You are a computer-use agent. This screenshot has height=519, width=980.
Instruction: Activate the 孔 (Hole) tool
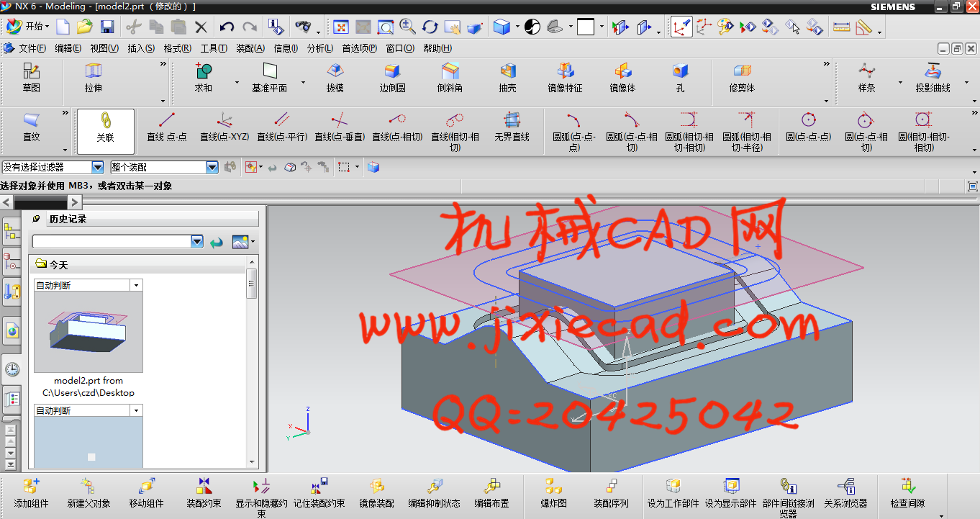pos(680,78)
